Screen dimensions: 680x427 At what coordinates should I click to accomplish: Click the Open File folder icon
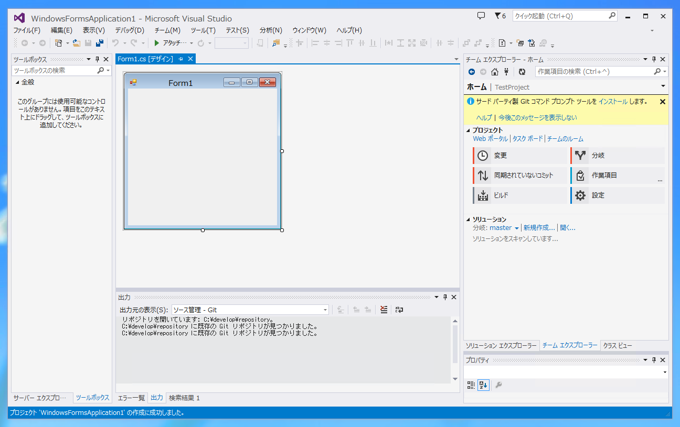[77, 43]
